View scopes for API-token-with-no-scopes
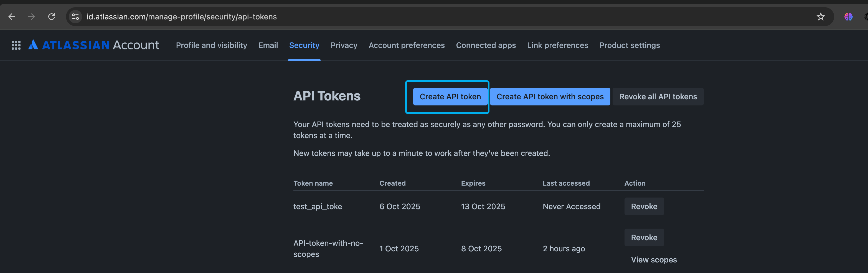The image size is (868, 273). 654,259
